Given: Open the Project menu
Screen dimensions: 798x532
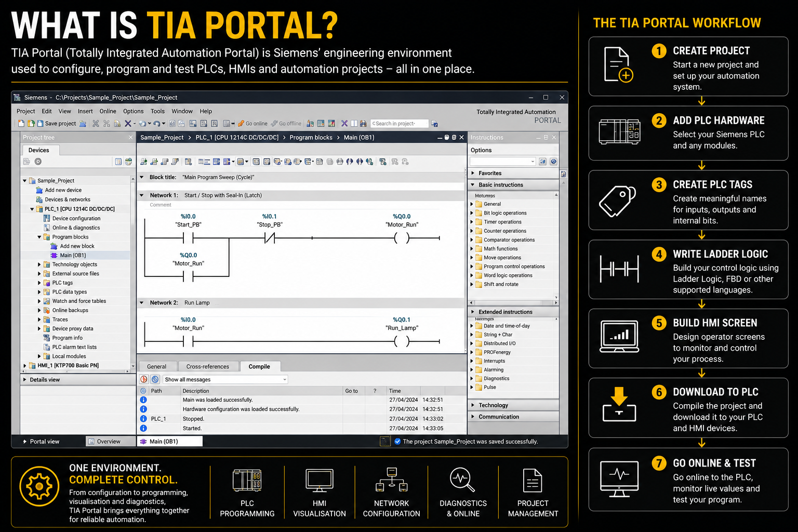Looking at the screenshot, I should (26, 111).
